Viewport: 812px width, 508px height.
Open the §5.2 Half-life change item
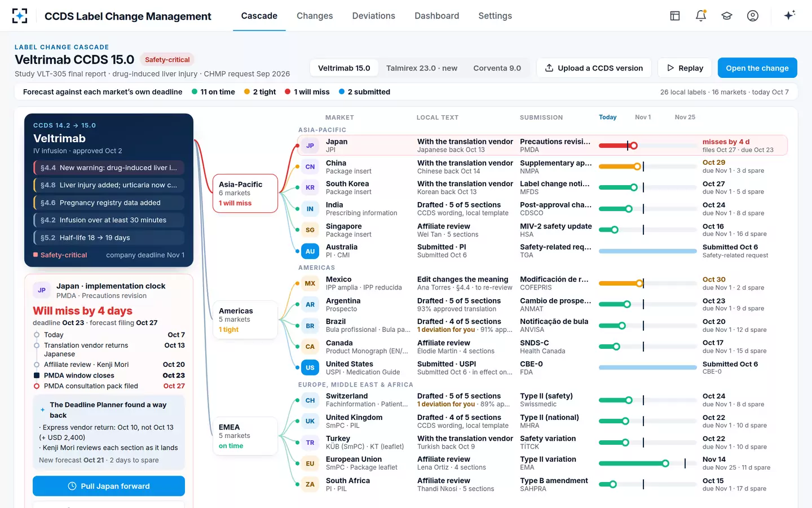click(x=109, y=238)
